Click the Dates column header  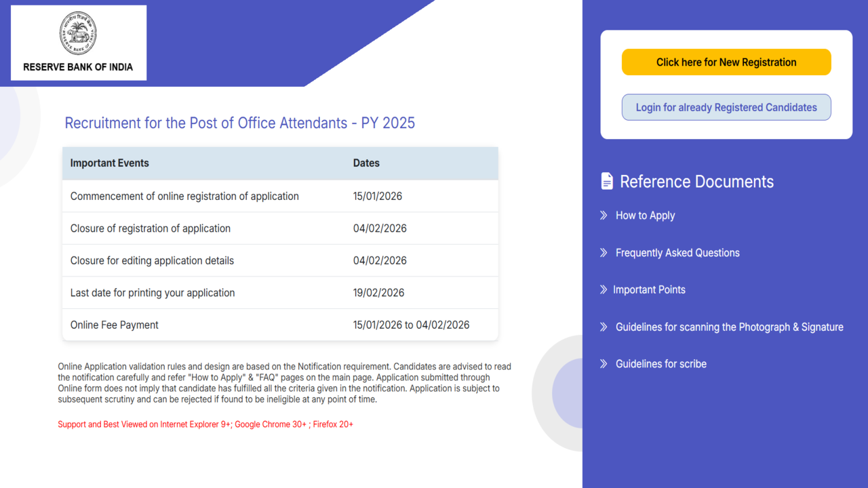pyautogui.click(x=366, y=163)
